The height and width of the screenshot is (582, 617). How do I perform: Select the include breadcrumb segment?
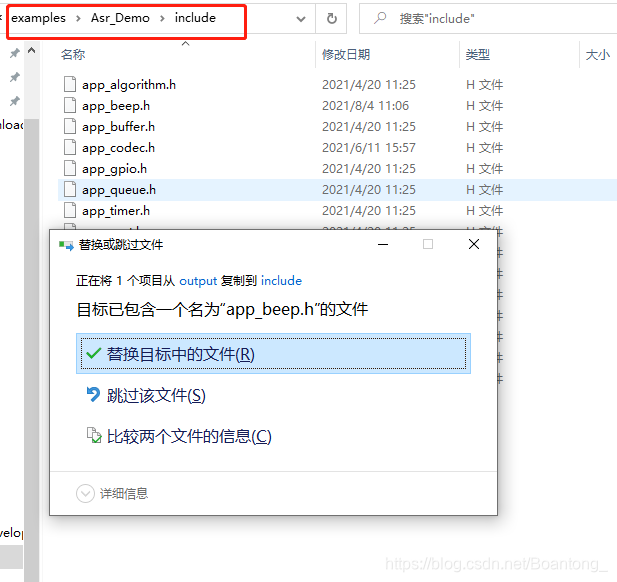pos(195,18)
